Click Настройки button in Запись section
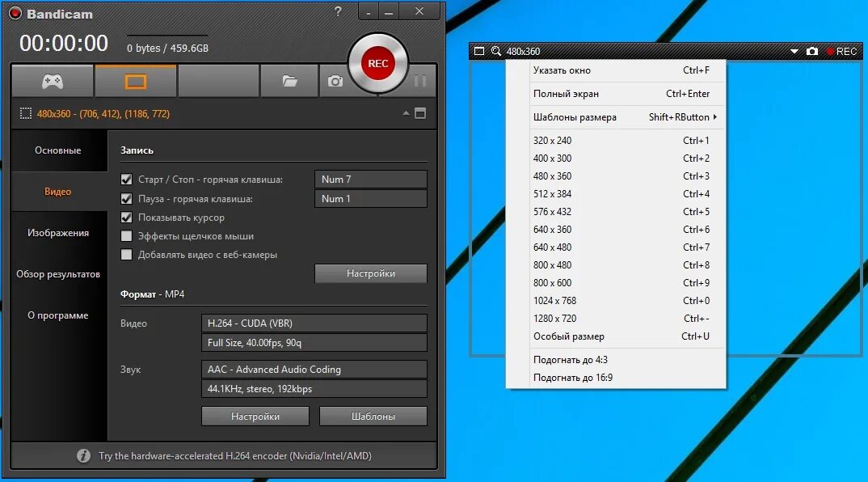 click(x=371, y=273)
